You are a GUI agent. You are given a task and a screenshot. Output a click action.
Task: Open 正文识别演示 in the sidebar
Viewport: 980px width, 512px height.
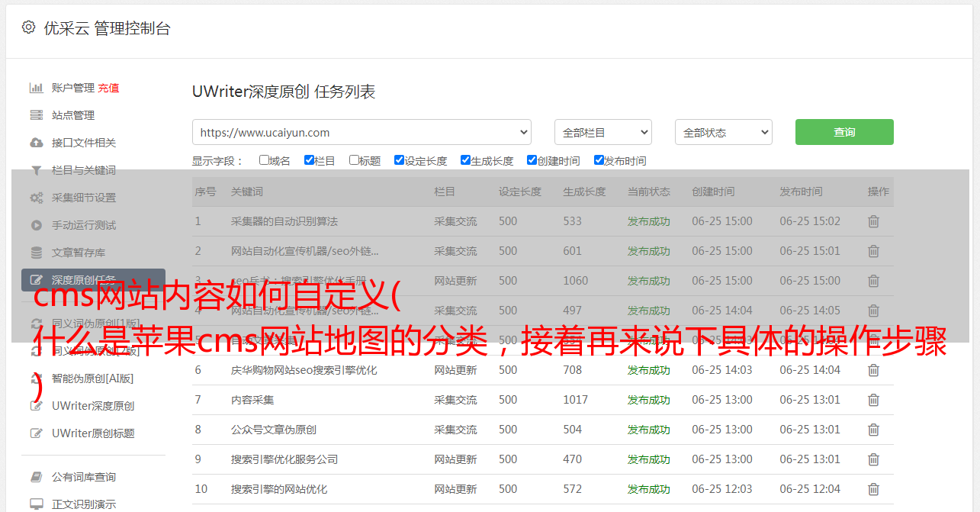tap(84, 504)
